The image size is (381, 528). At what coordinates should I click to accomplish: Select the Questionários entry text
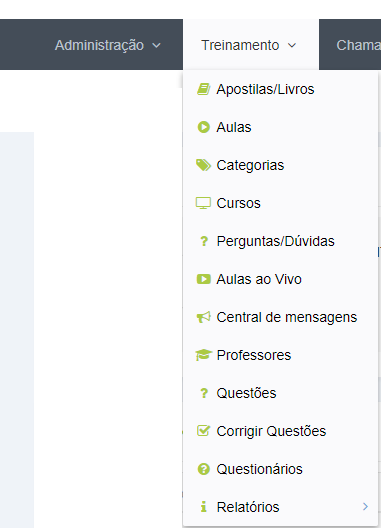[x=259, y=469]
